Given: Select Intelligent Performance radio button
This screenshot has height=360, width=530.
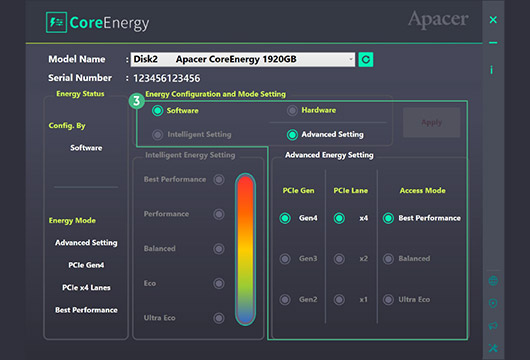Looking at the screenshot, I should pyautogui.click(x=219, y=214).
